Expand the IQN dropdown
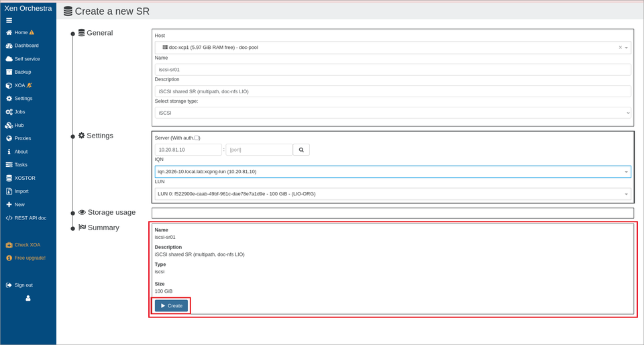This screenshot has width=644, height=345. point(627,172)
